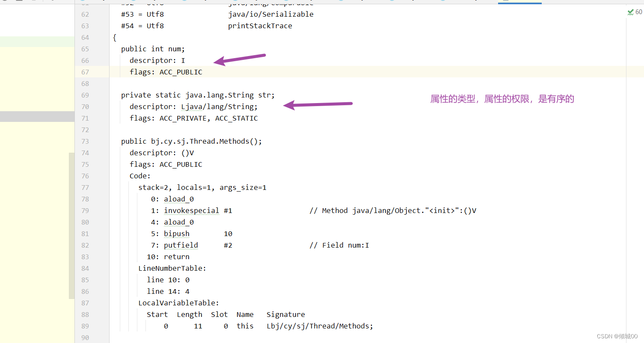The image size is (644, 343).
Task: Click the entry "line 10: 0"
Action: pos(168,280)
